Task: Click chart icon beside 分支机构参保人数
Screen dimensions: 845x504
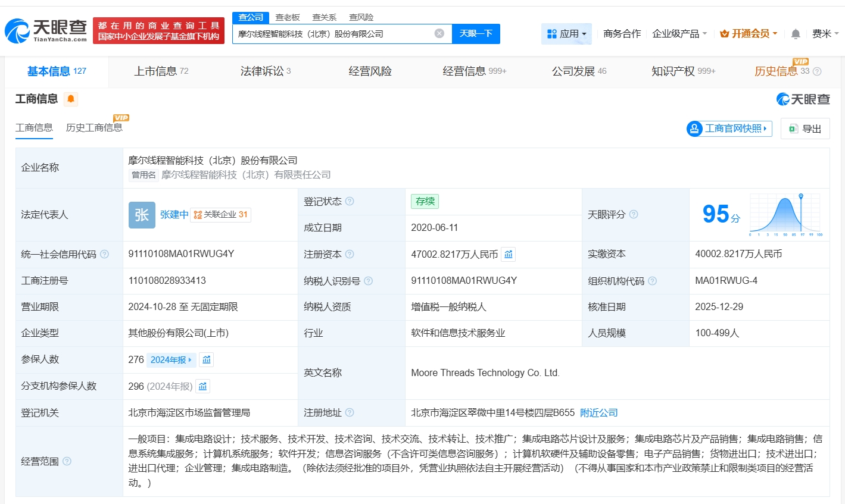Action: click(202, 387)
